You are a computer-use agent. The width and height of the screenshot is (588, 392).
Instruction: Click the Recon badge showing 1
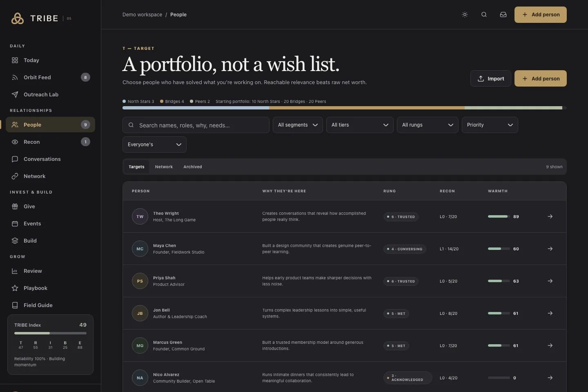(85, 142)
